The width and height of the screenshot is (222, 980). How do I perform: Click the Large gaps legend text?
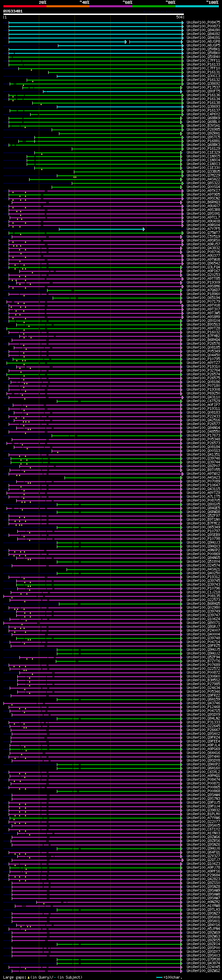click(x=43, y=977)
